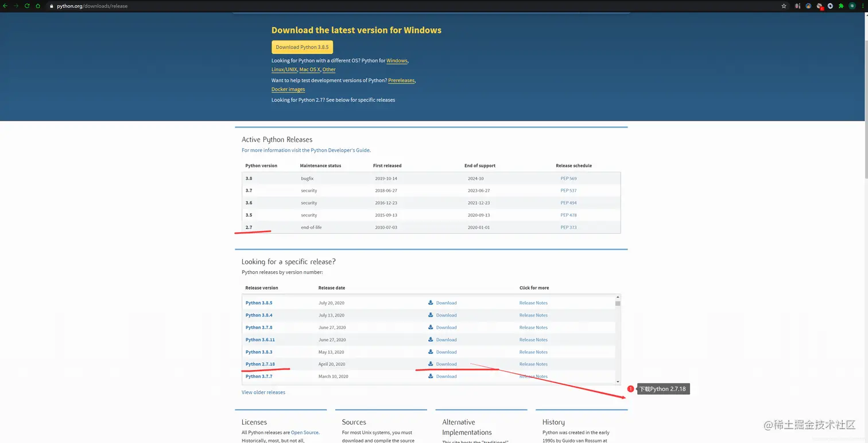Viewport: 868px width, 443px height.
Task: Open Release Notes for Python 3.7.8
Action: 533,328
